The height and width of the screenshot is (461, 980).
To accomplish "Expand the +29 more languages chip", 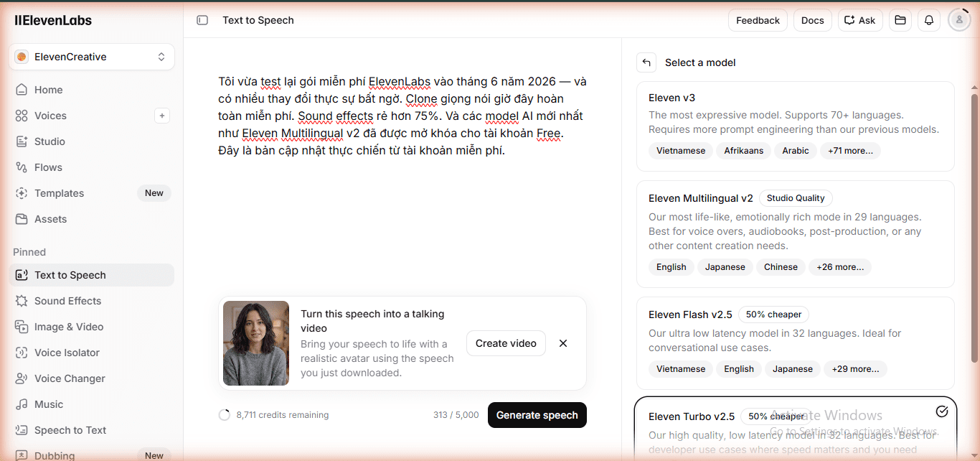I will coord(855,369).
